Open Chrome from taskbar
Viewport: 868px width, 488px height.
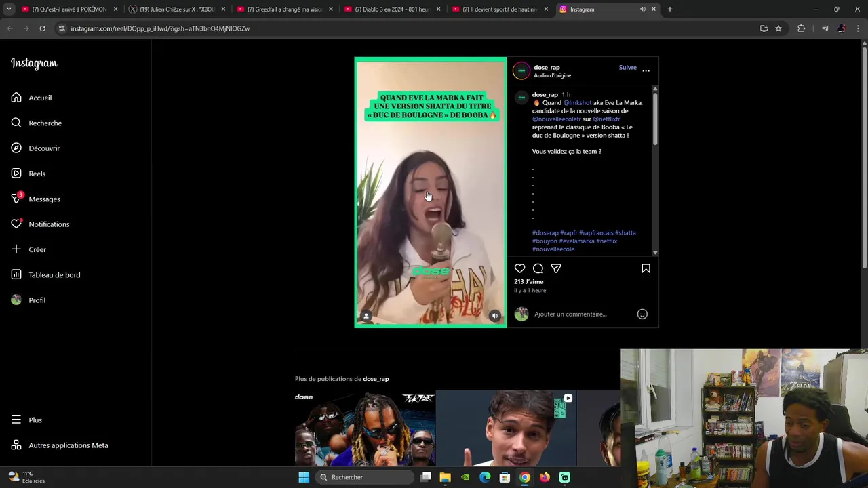click(x=525, y=477)
